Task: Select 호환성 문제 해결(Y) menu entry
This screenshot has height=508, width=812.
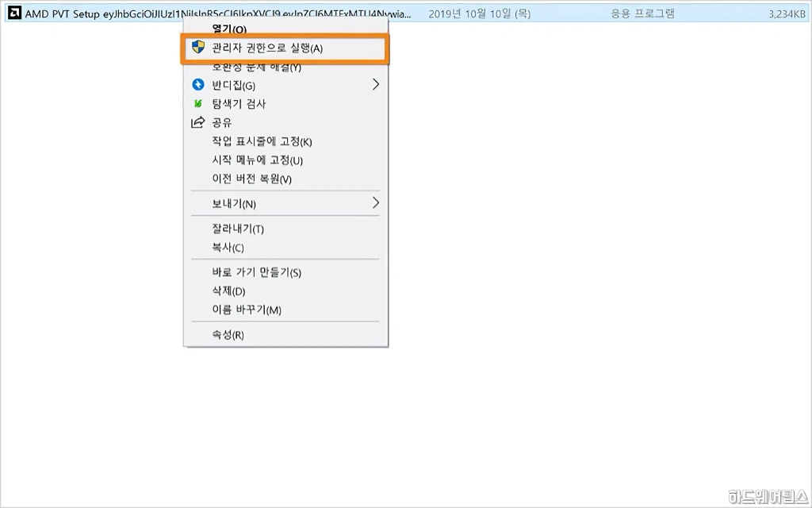Action: (x=256, y=67)
